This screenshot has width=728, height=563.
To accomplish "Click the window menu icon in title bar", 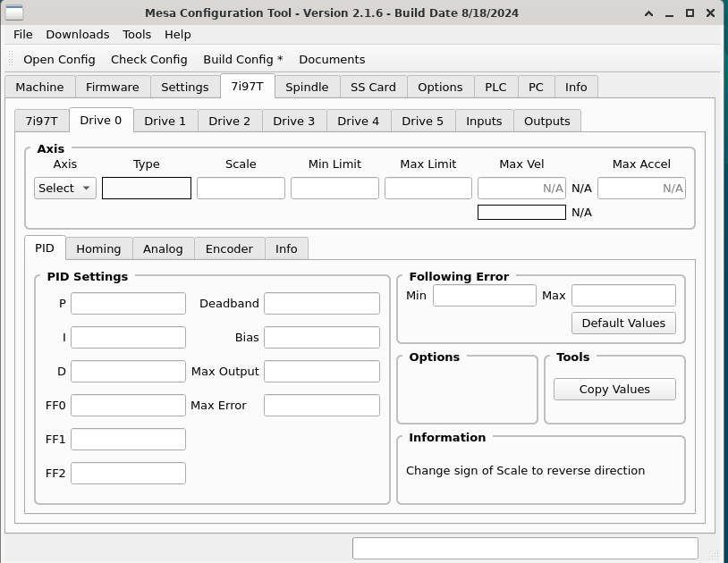I will point(14,13).
